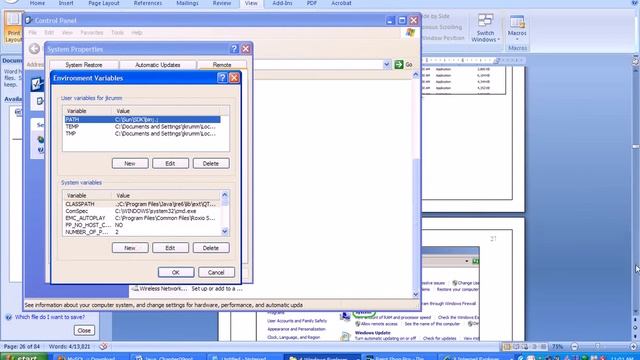The image size is (640, 360).
Task: Open Word Insert ribbon tab
Action: point(66,3)
